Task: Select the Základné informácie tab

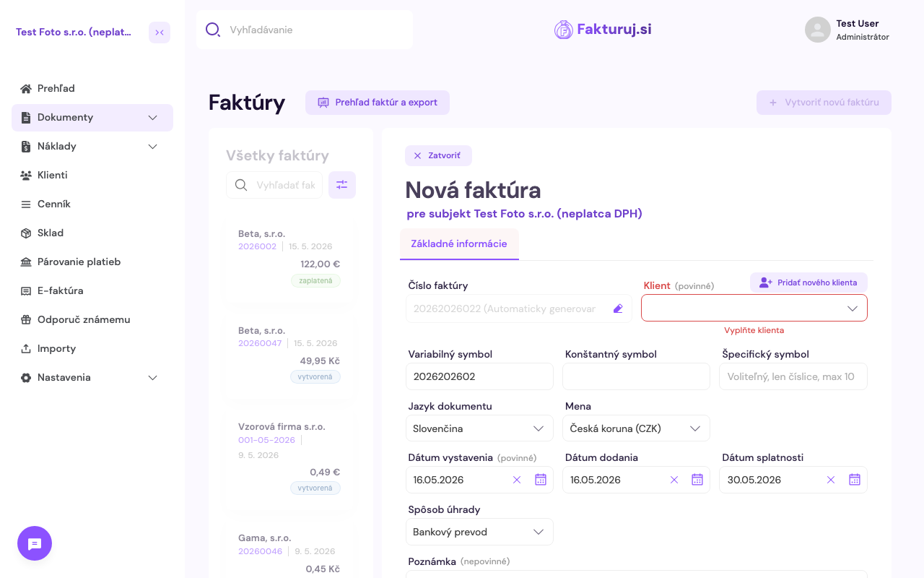Action: point(459,244)
